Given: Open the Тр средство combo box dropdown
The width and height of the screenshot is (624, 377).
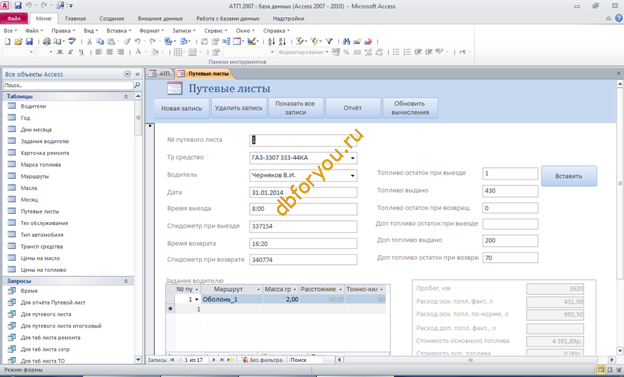Looking at the screenshot, I should pos(353,158).
